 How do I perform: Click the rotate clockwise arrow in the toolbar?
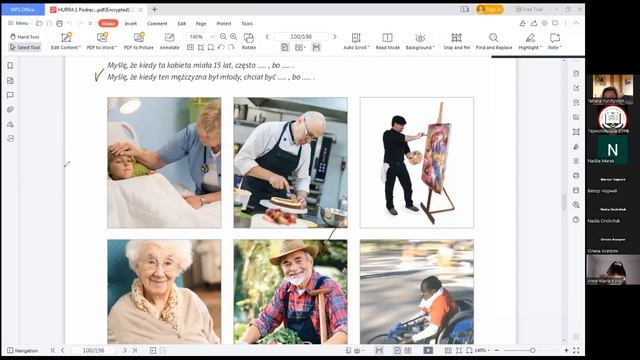231,47
